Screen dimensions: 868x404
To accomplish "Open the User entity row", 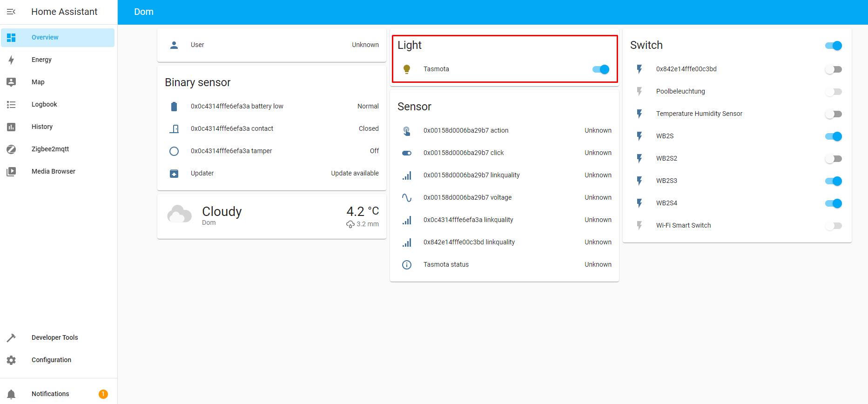I will point(272,45).
